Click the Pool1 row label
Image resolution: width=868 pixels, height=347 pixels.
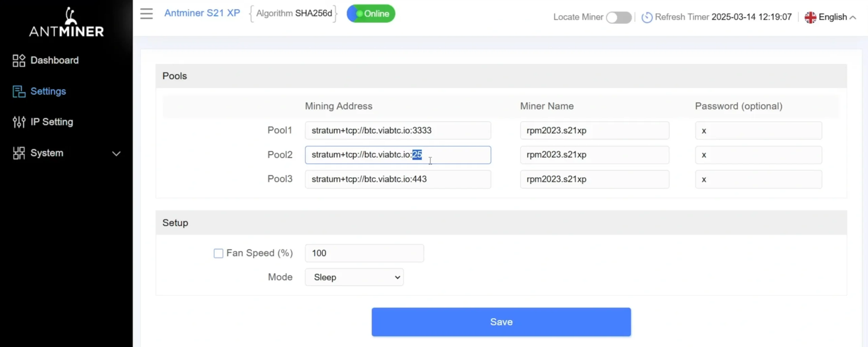tap(280, 130)
